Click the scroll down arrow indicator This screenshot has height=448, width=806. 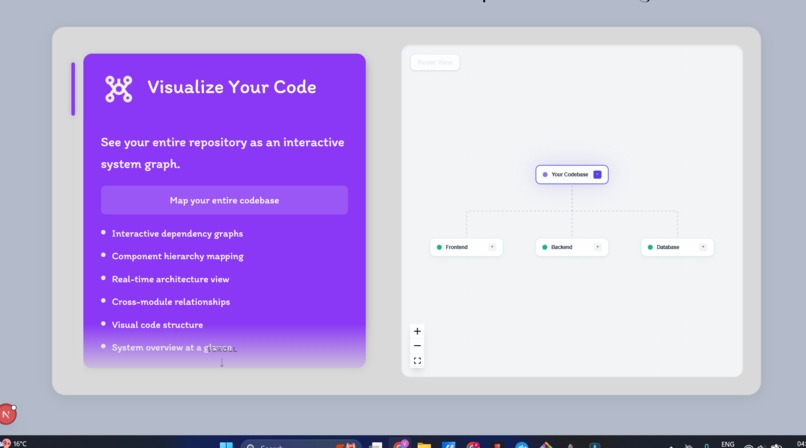point(222,363)
